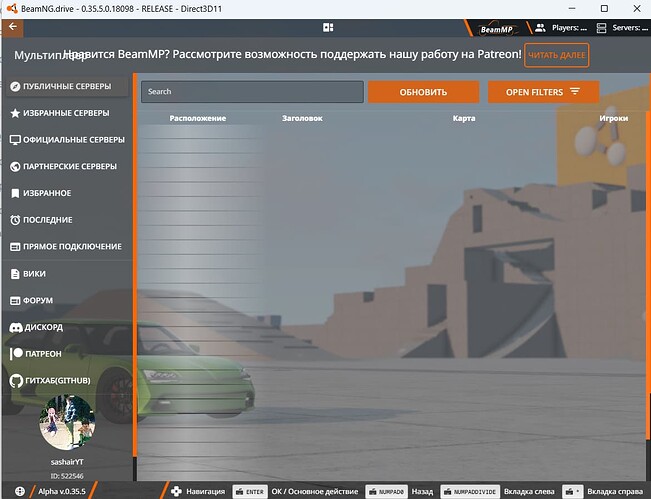651x499 pixels.
Task: Click the BeamMP logo in header
Action: pyautogui.click(x=497, y=29)
